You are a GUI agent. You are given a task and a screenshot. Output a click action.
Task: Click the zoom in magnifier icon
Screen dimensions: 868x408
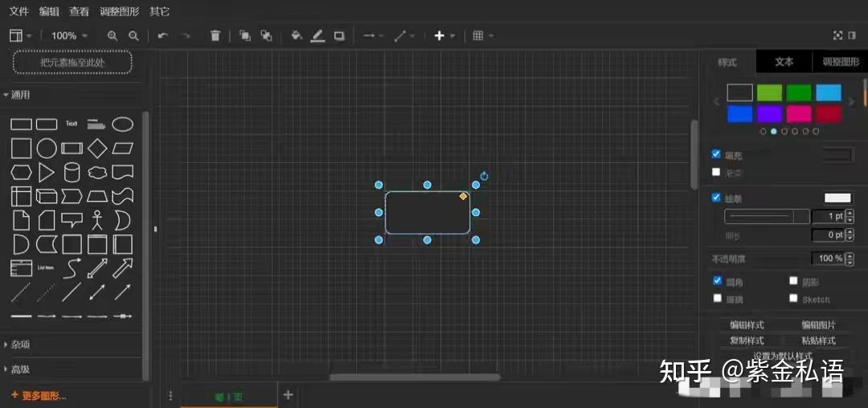coord(113,36)
